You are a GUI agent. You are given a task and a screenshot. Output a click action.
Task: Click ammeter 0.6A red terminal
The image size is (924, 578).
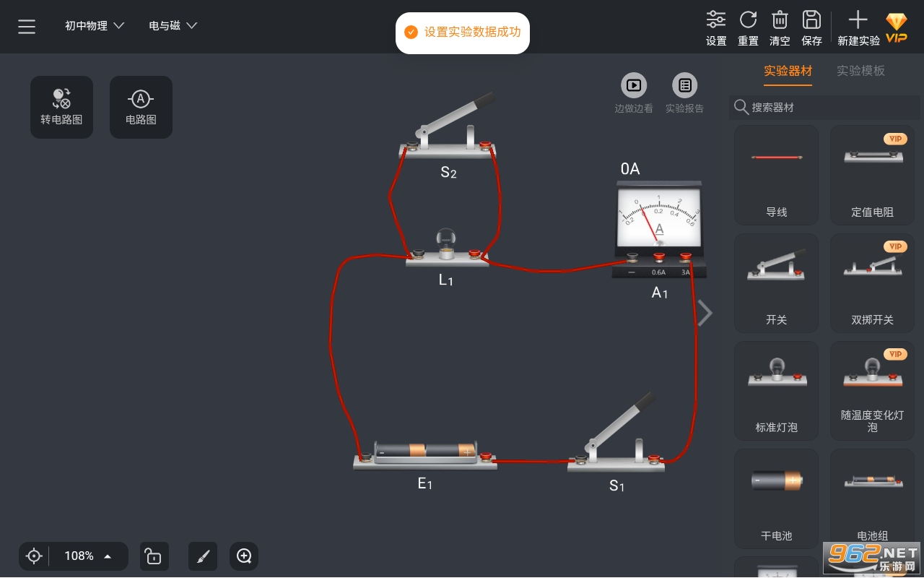coord(658,256)
